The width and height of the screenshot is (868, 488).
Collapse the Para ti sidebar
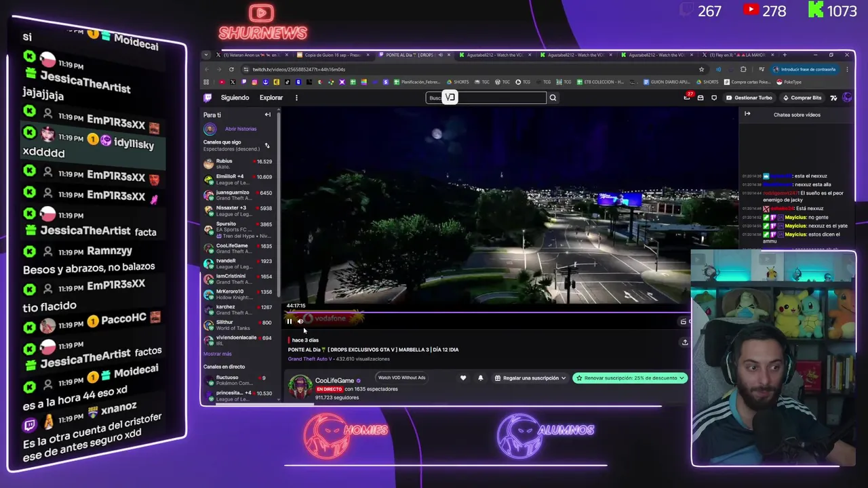(267, 115)
